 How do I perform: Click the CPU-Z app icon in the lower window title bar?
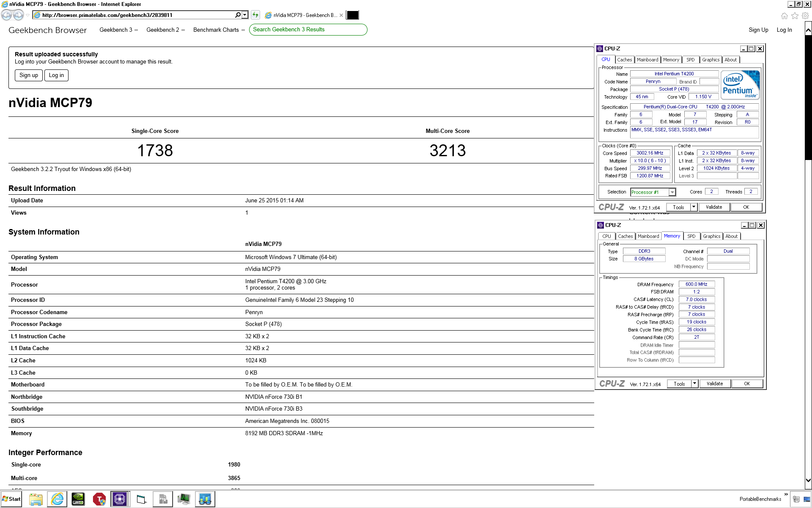coord(601,225)
